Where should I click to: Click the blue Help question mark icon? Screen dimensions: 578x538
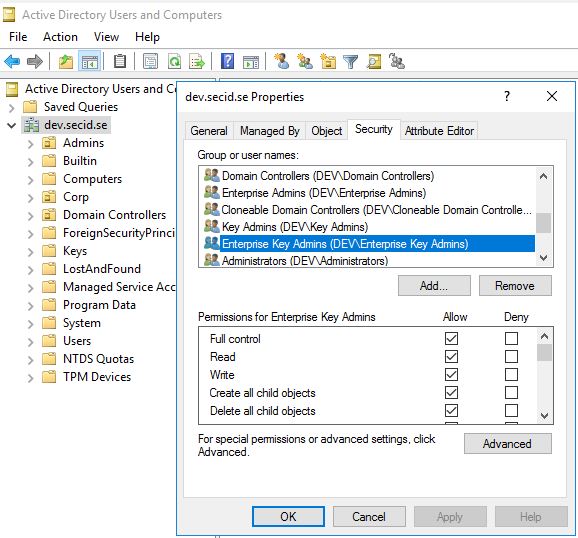tap(227, 61)
